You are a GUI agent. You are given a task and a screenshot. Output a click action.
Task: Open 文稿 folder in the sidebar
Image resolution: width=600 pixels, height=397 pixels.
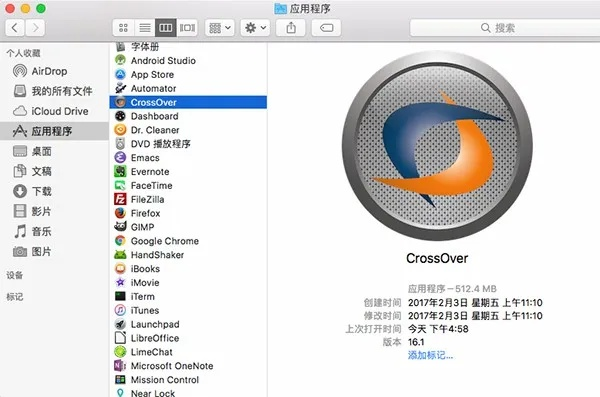[54, 171]
